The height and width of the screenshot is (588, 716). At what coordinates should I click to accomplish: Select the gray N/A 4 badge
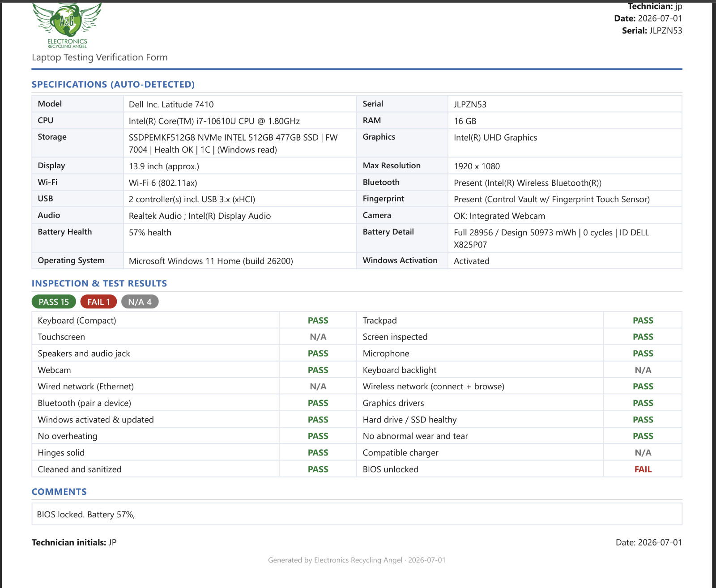coord(140,302)
